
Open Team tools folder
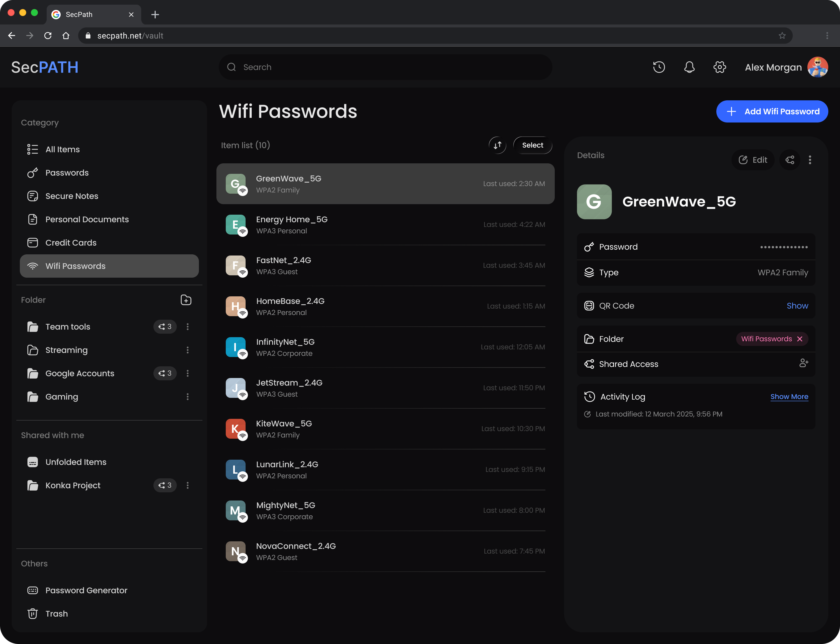click(x=68, y=327)
